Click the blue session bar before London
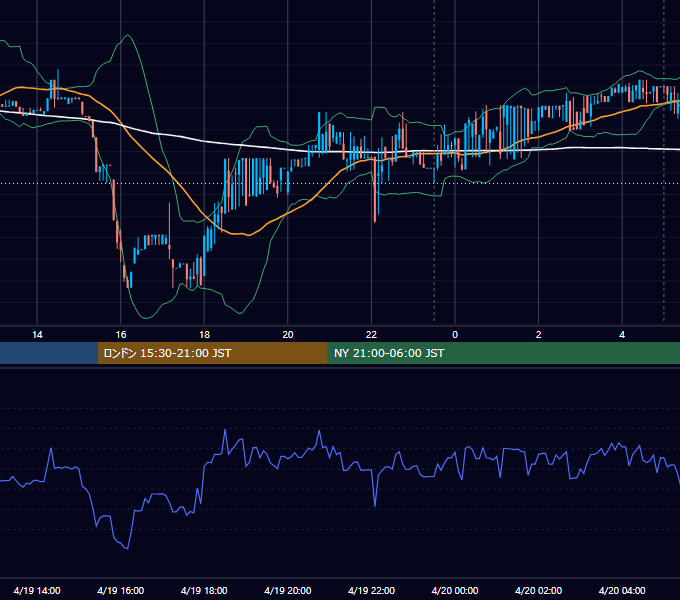Viewport: 680px width, 600px height. pos(49,353)
